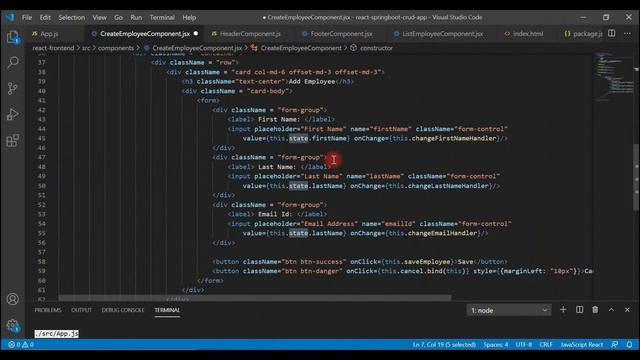Click the react-frontend breadcrumb
640x360 pixels.
53,48
